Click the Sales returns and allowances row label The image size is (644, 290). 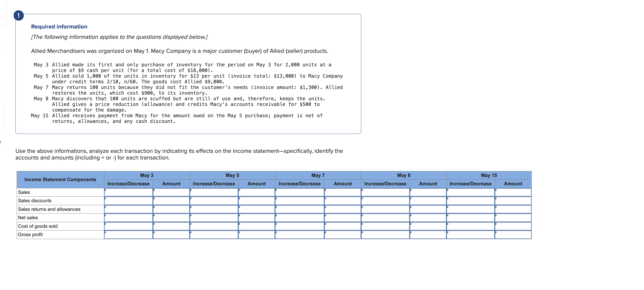(49, 209)
